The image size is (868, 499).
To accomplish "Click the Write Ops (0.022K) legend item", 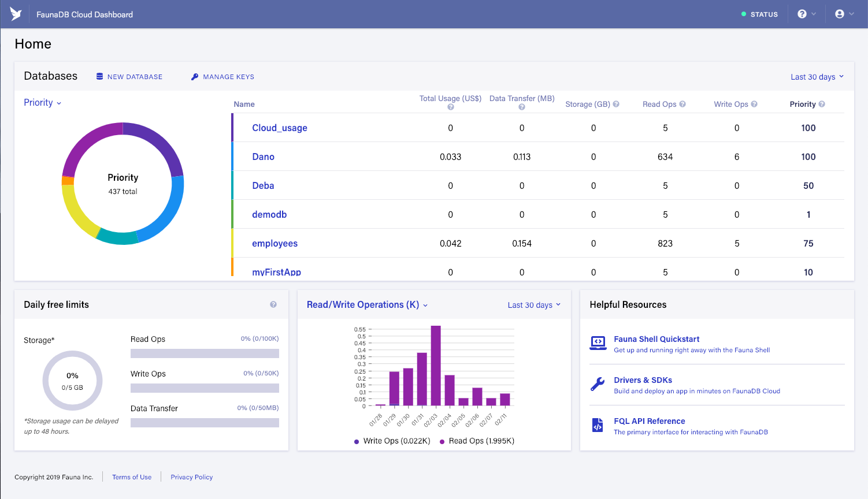I will (392, 441).
